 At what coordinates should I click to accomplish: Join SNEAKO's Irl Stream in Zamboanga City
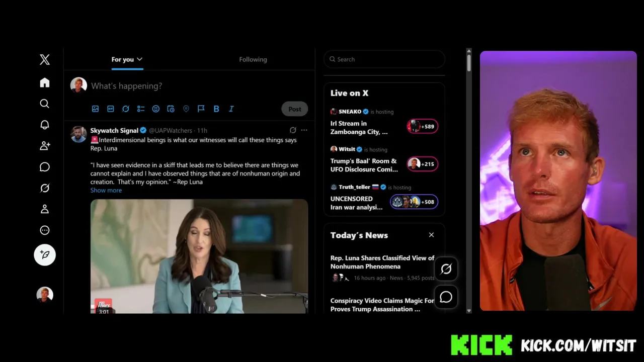coord(359,127)
